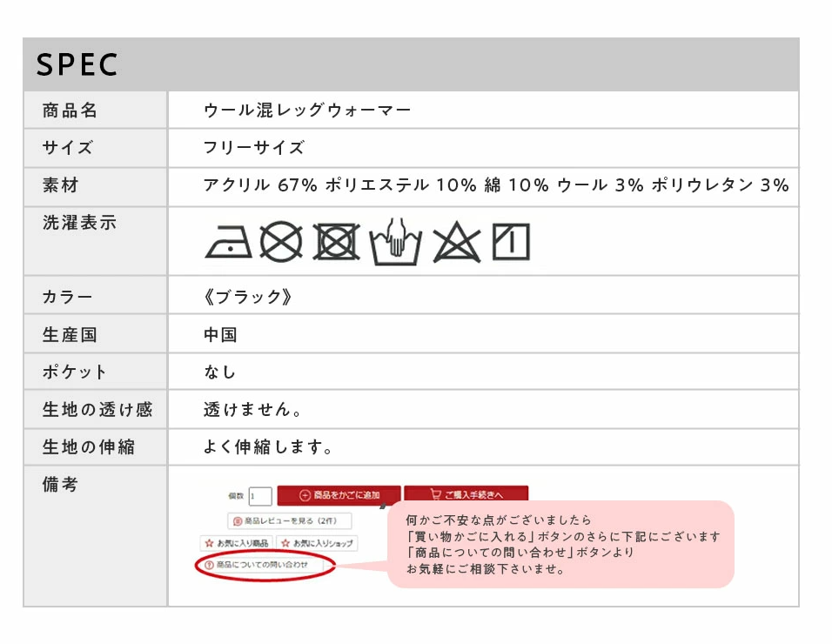832x644 pixels.
Task: Click the hand wash basin symbol
Action: [395, 242]
